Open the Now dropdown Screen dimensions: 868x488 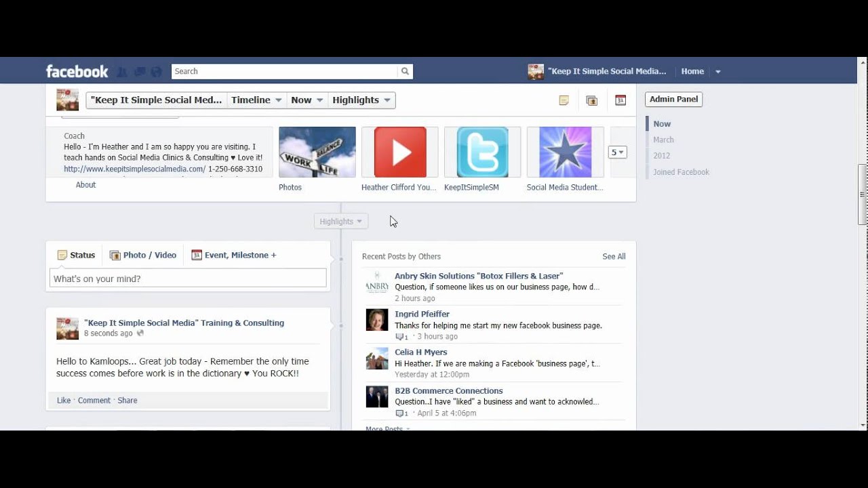(x=307, y=100)
